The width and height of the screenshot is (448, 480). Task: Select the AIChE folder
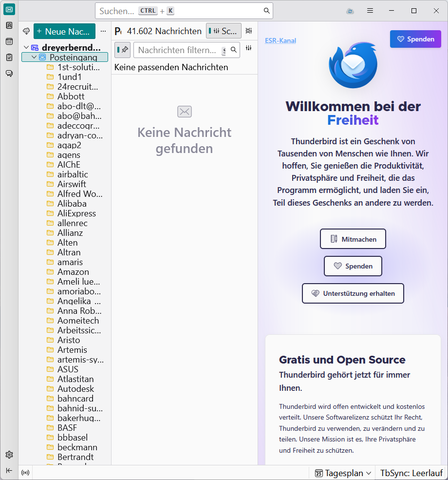point(69,165)
